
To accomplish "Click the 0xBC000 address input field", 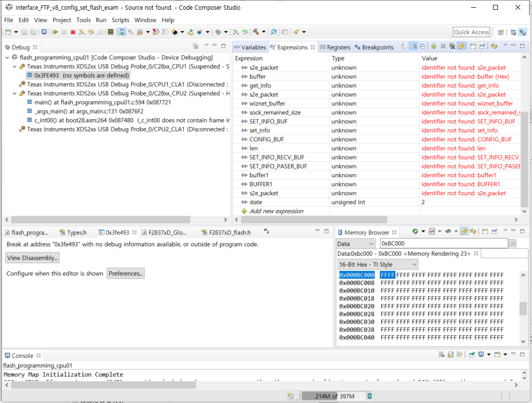I will coord(444,243).
